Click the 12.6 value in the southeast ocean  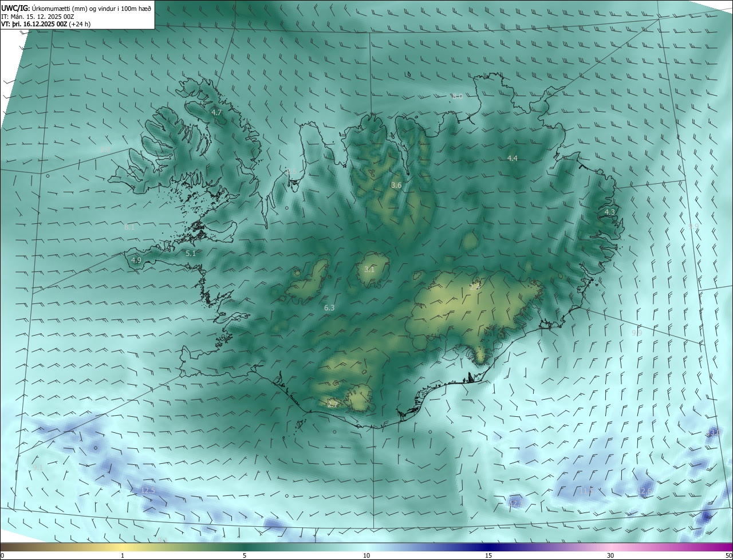pyautogui.click(x=645, y=491)
